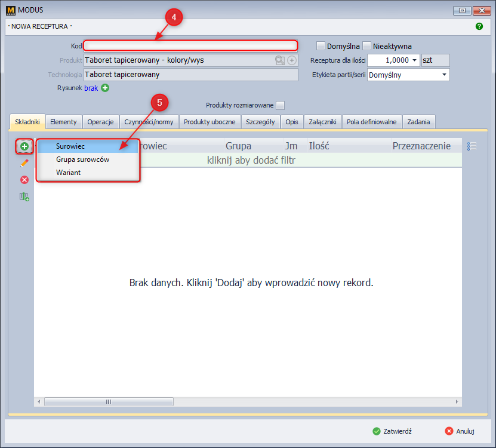Viewport: 496px width, 448px height.
Task: Click the green add component plus icon
Action: (24, 146)
